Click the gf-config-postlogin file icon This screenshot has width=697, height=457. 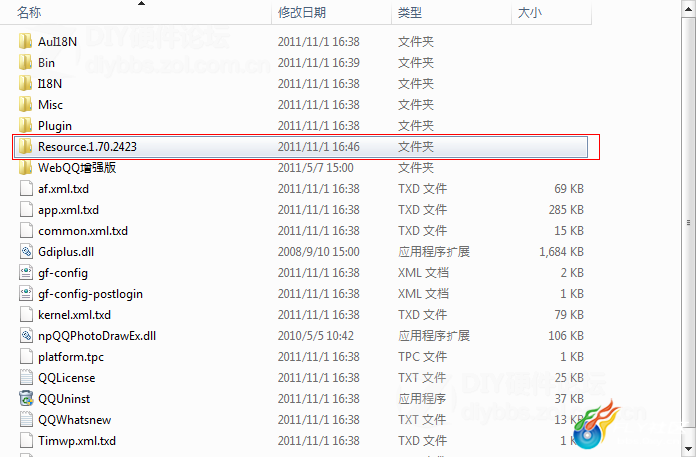pos(26,293)
